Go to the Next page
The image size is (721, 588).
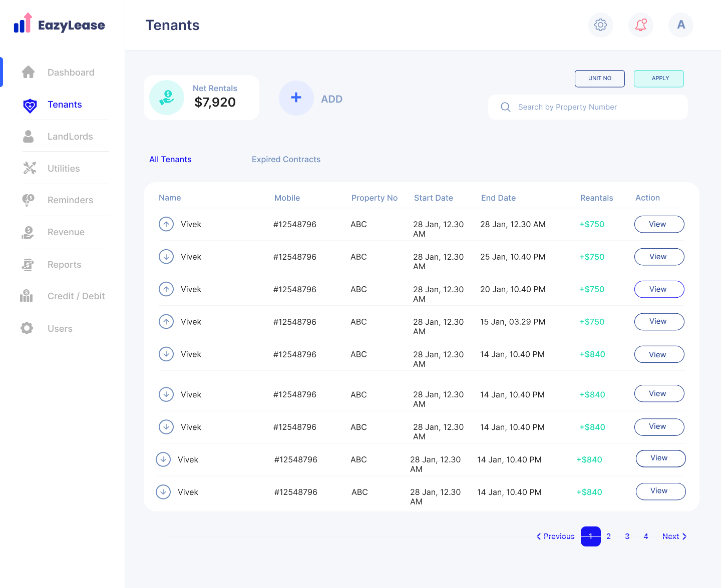(x=674, y=536)
